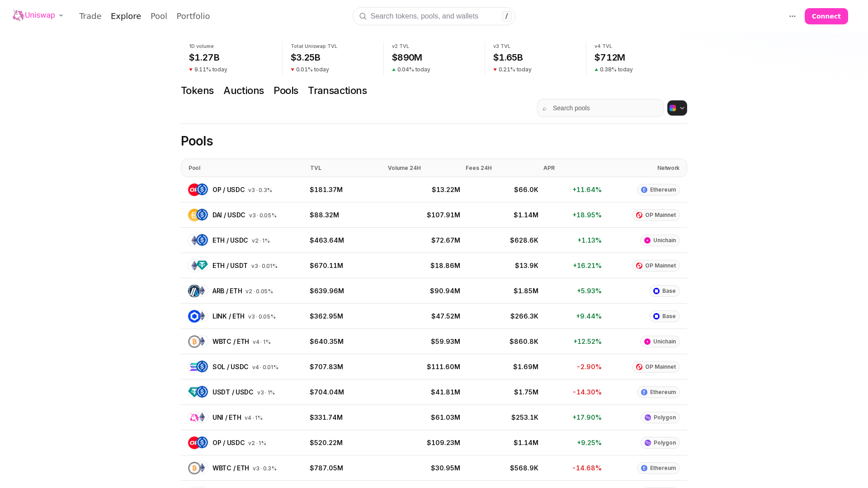Click the ETH / USDT token pair icon
The width and height of the screenshot is (868, 488).
pyautogui.click(x=198, y=266)
